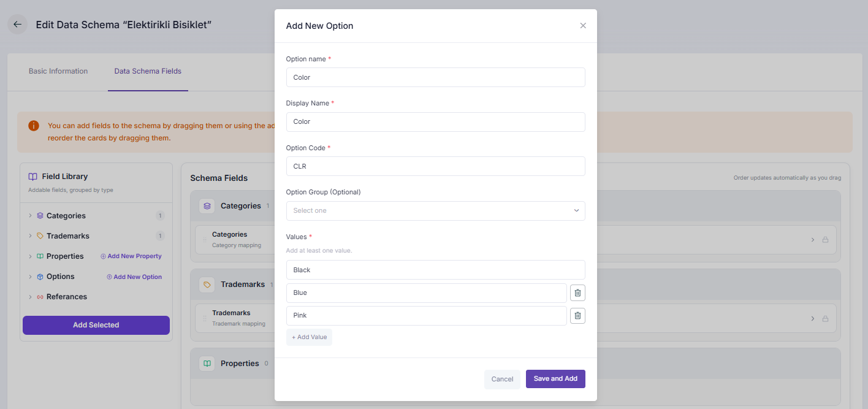This screenshot has height=409, width=868.
Task: Click 'Add at least one value.' hint
Action: tap(319, 251)
